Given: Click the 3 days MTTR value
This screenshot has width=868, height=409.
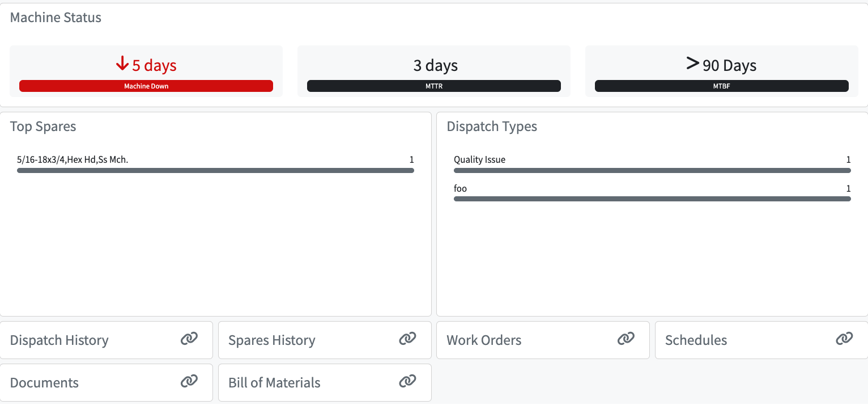Looking at the screenshot, I should click(435, 66).
